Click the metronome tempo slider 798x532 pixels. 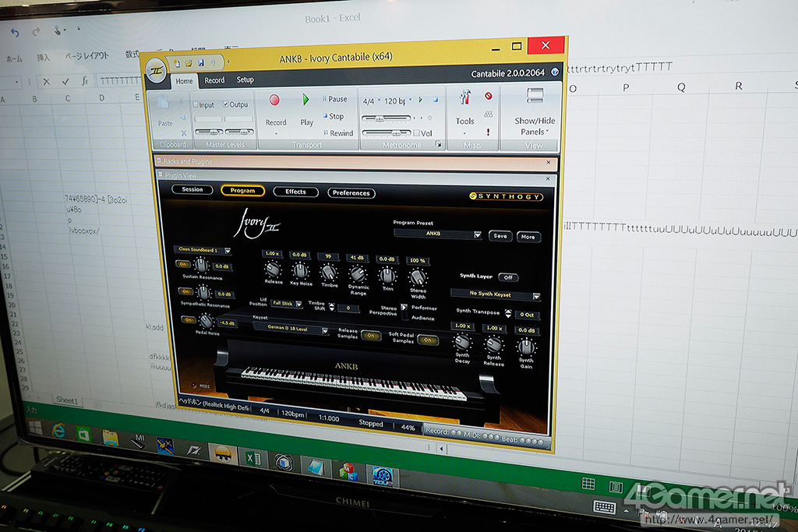387,118
